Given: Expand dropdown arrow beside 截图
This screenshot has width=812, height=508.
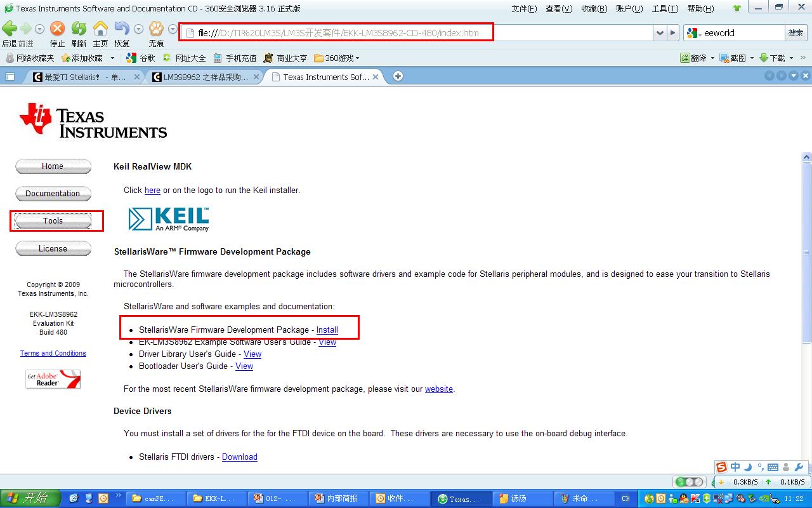Looking at the screenshot, I should click(x=752, y=58).
